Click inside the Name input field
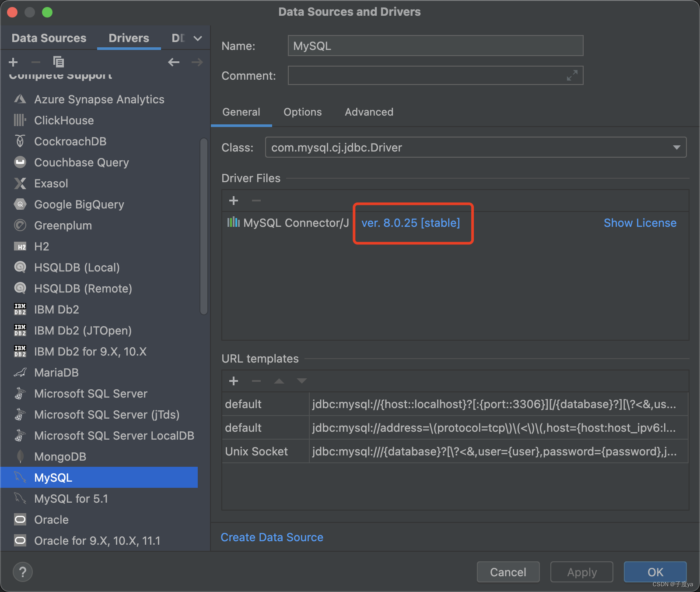This screenshot has height=592, width=700. pyautogui.click(x=435, y=45)
